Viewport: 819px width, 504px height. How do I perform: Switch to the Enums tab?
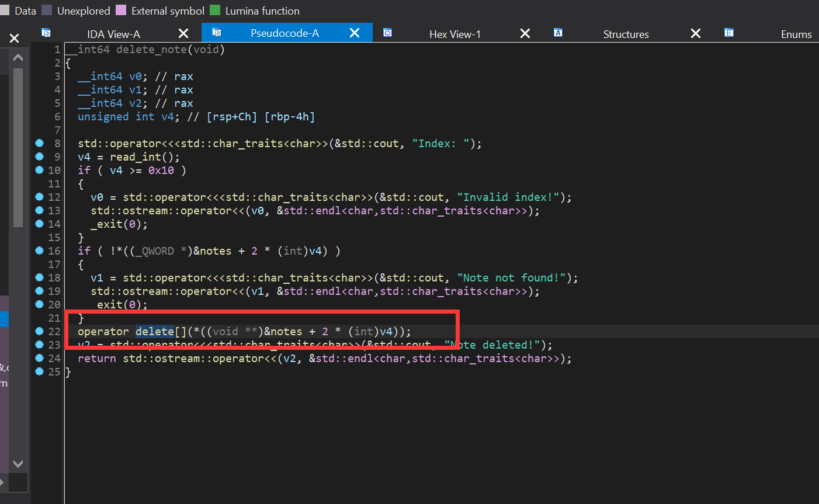(x=796, y=34)
